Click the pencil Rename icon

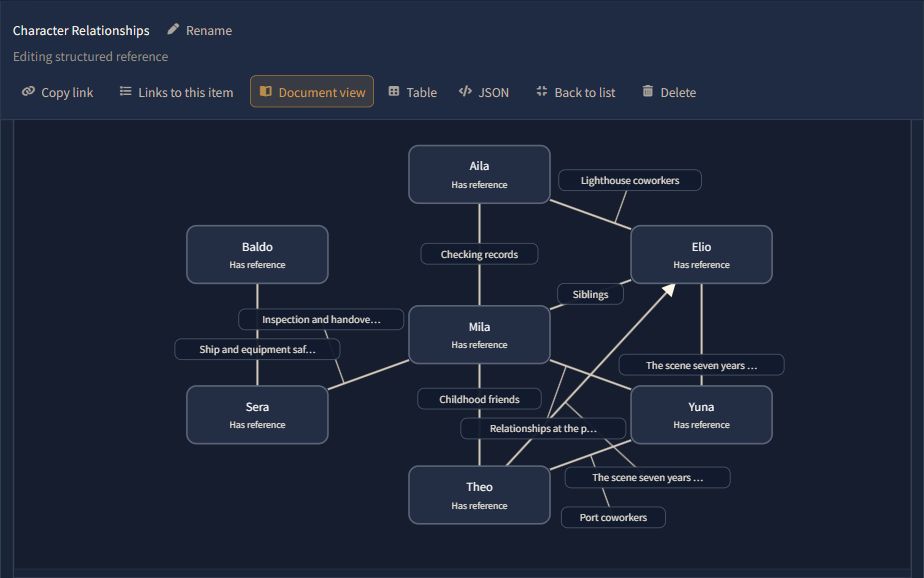coord(173,29)
